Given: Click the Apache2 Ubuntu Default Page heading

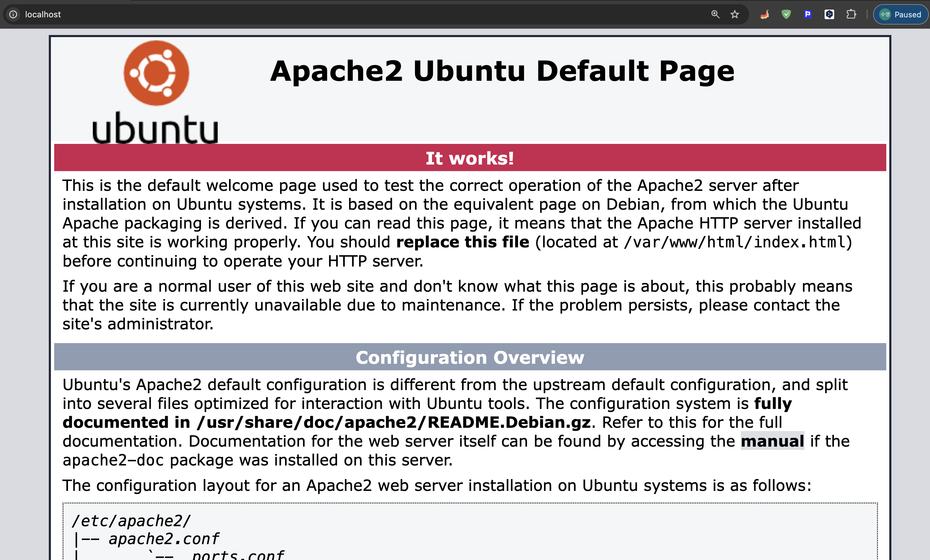Looking at the screenshot, I should 502,71.
